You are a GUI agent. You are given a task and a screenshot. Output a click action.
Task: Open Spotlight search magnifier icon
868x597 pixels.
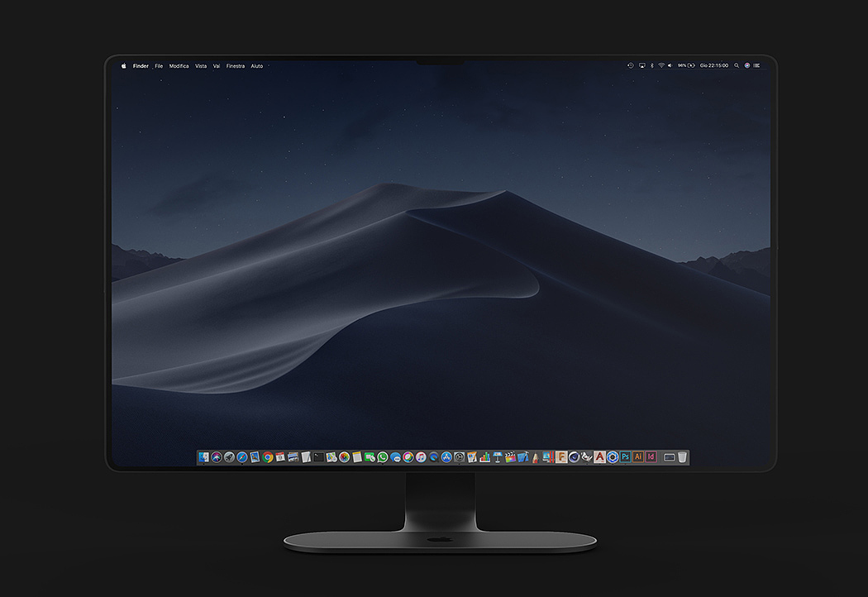[737, 65]
